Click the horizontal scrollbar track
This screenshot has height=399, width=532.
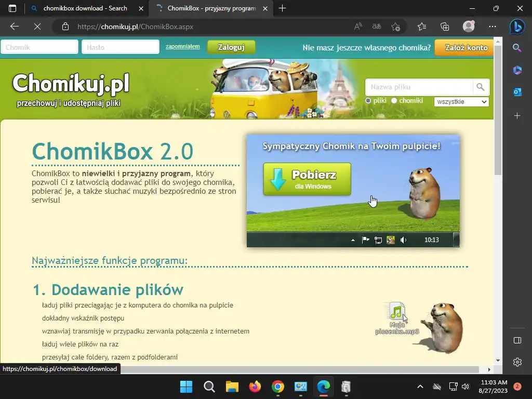tap(299, 369)
